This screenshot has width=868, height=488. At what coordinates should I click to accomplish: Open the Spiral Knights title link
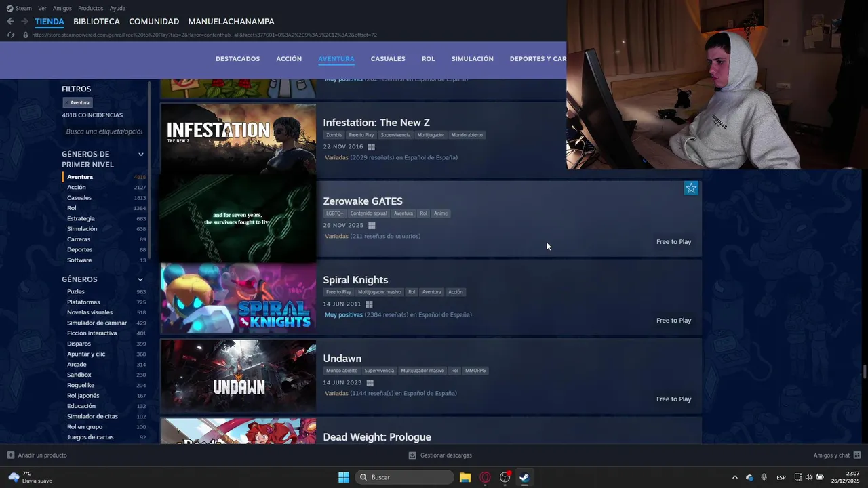pyautogui.click(x=355, y=280)
